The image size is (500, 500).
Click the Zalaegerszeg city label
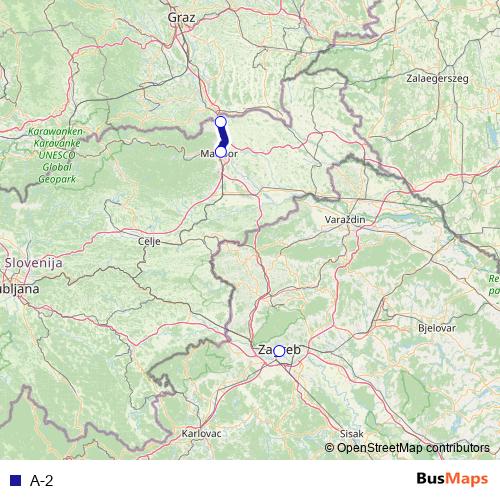pyautogui.click(x=437, y=79)
